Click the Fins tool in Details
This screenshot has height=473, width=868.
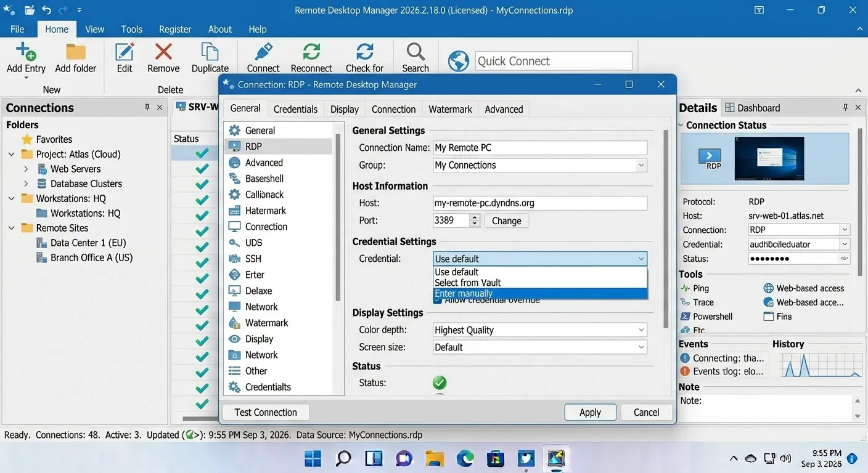[777, 317]
